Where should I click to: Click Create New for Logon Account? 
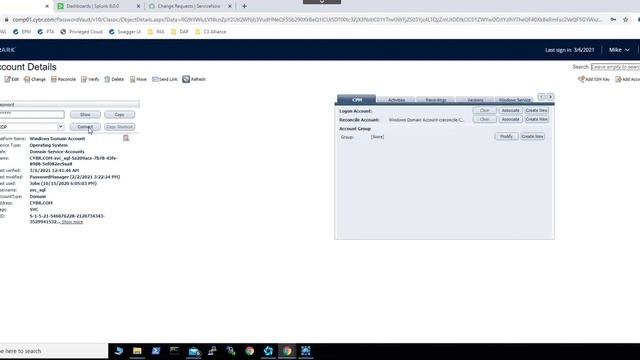point(536,111)
